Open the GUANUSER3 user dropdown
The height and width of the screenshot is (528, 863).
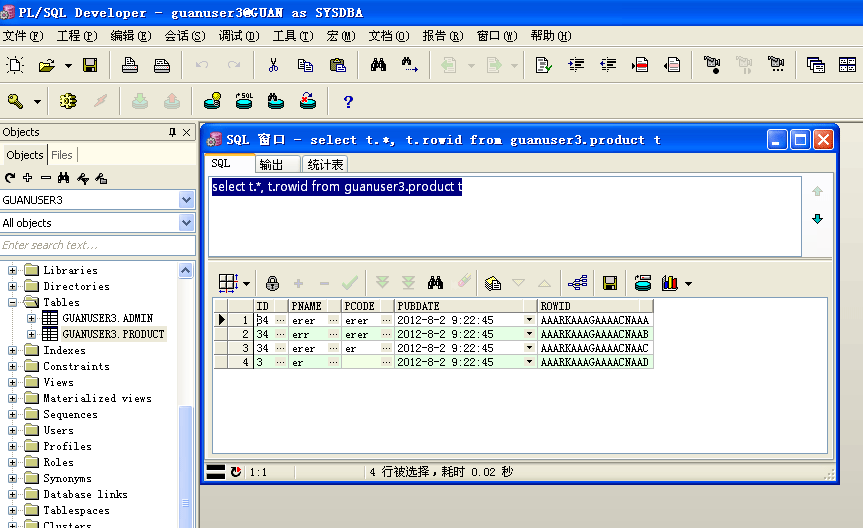(x=187, y=199)
